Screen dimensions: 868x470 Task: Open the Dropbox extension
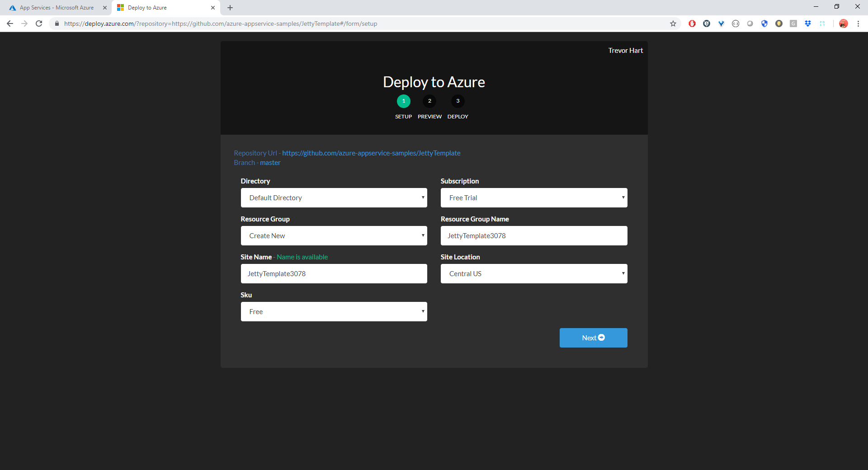808,23
